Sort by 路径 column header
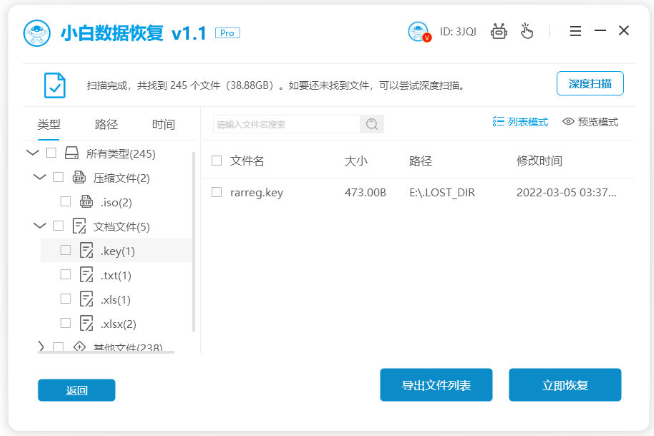Image resolution: width=654 pixels, height=436 pixels. tap(420, 161)
